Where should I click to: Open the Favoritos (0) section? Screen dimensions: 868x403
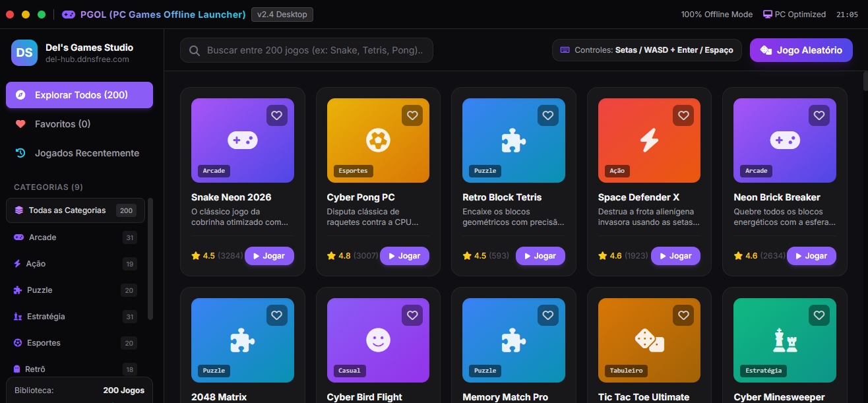(79, 124)
